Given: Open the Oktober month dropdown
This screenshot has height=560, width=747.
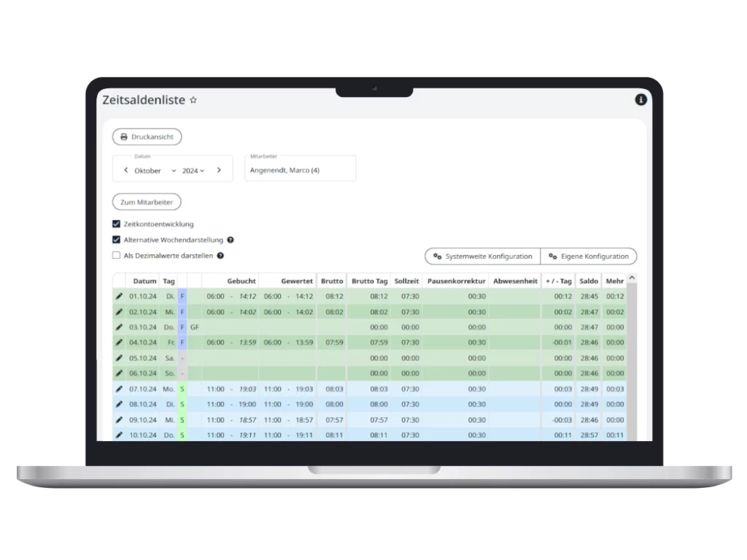Looking at the screenshot, I should pos(155,171).
